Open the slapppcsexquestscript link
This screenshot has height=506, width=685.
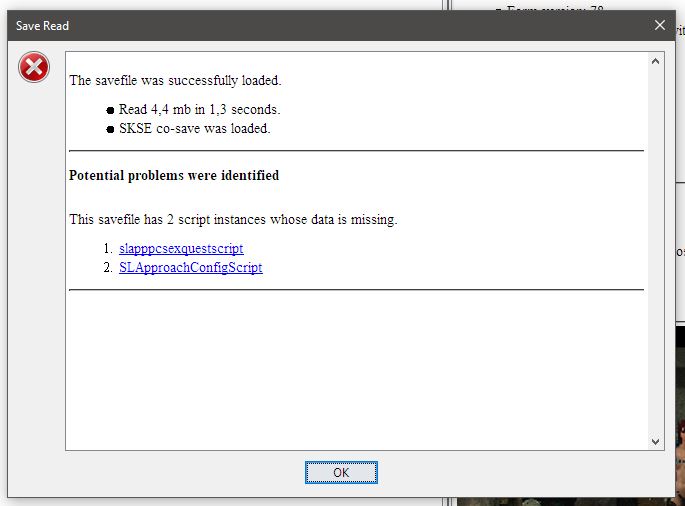tap(181, 248)
